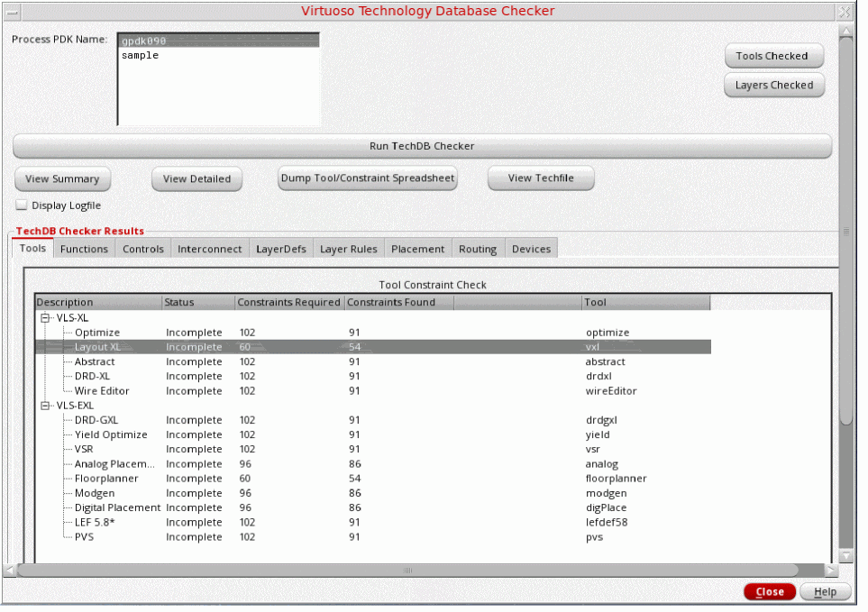
Task: Sort by the Status column header
Action: (197, 303)
